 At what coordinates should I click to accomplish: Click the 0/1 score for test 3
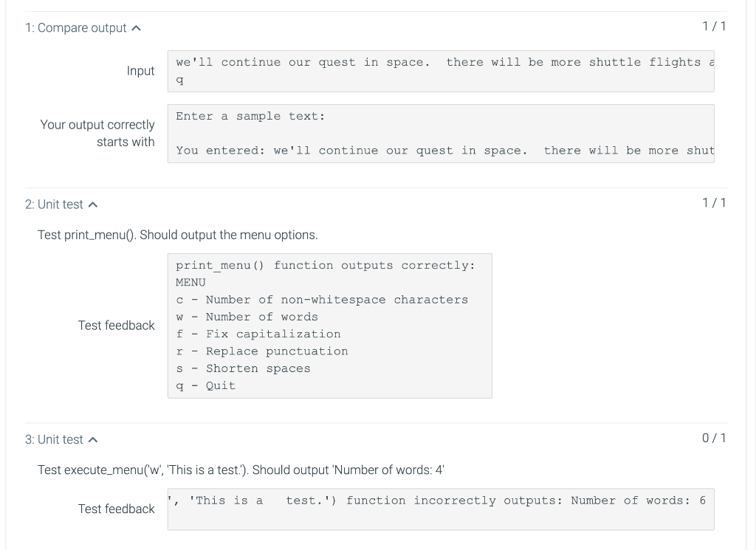coord(714,439)
